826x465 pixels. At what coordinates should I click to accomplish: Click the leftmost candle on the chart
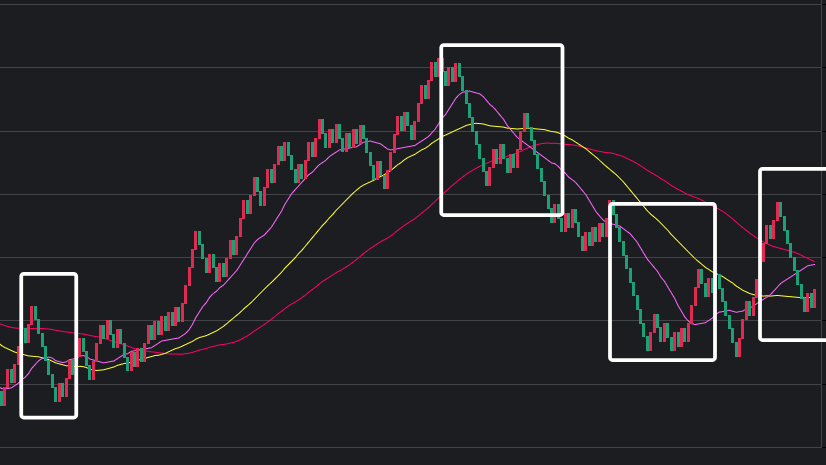tap(2, 396)
